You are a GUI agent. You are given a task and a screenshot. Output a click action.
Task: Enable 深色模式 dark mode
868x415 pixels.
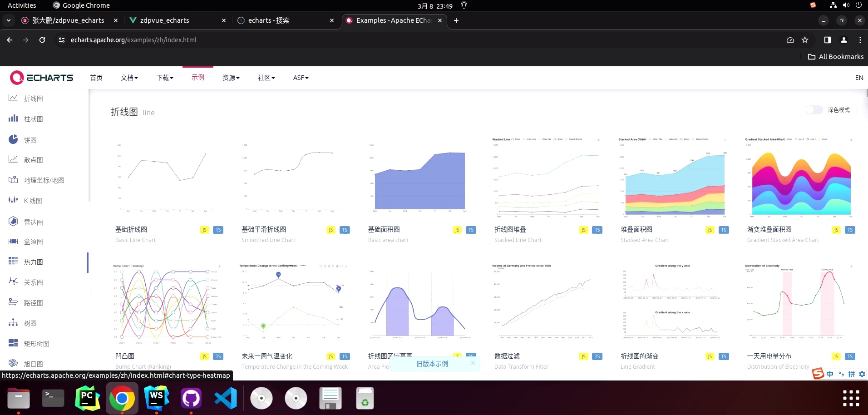click(x=813, y=110)
